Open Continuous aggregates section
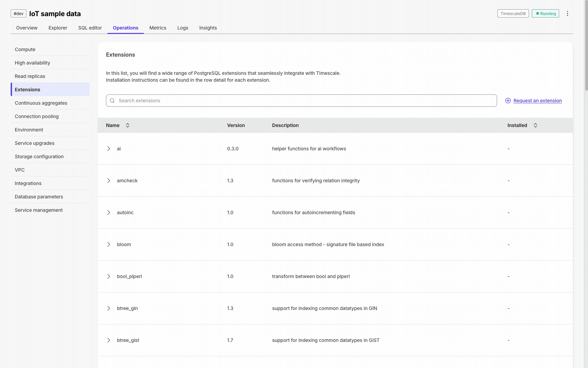 [50, 103]
